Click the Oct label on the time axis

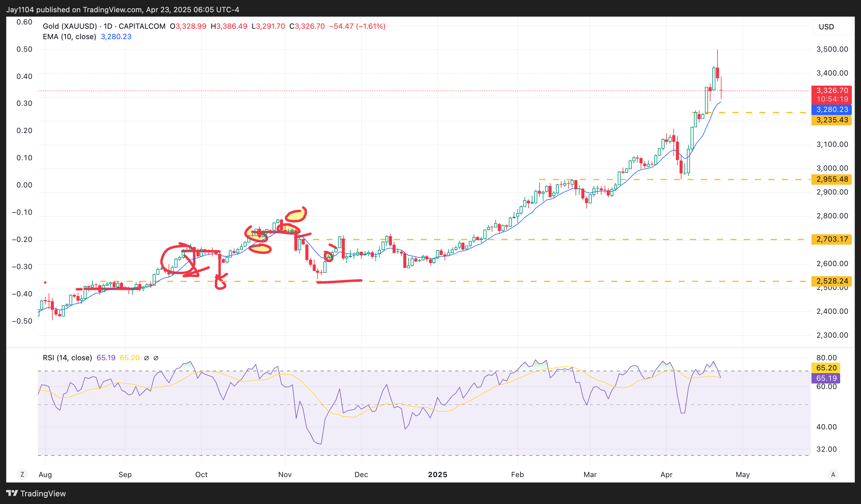coord(201,475)
